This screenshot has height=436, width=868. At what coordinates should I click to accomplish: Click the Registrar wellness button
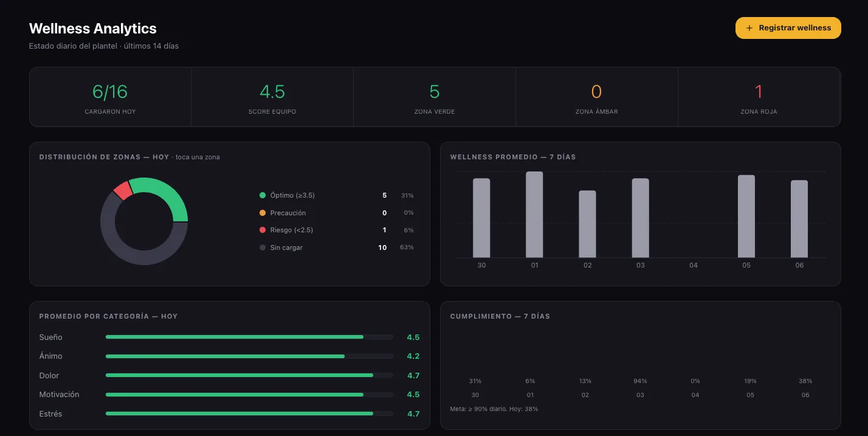click(x=788, y=28)
